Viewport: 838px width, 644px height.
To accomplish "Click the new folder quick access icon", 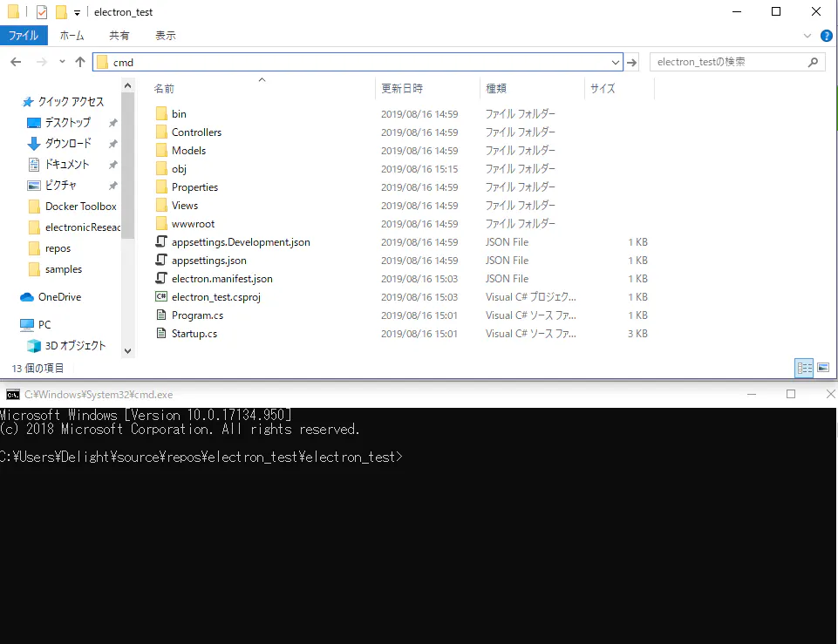I will pyautogui.click(x=61, y=11).
